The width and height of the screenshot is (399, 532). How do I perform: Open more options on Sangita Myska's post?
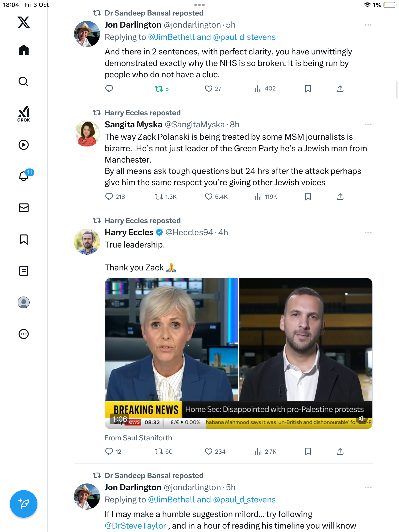(368, 125)
